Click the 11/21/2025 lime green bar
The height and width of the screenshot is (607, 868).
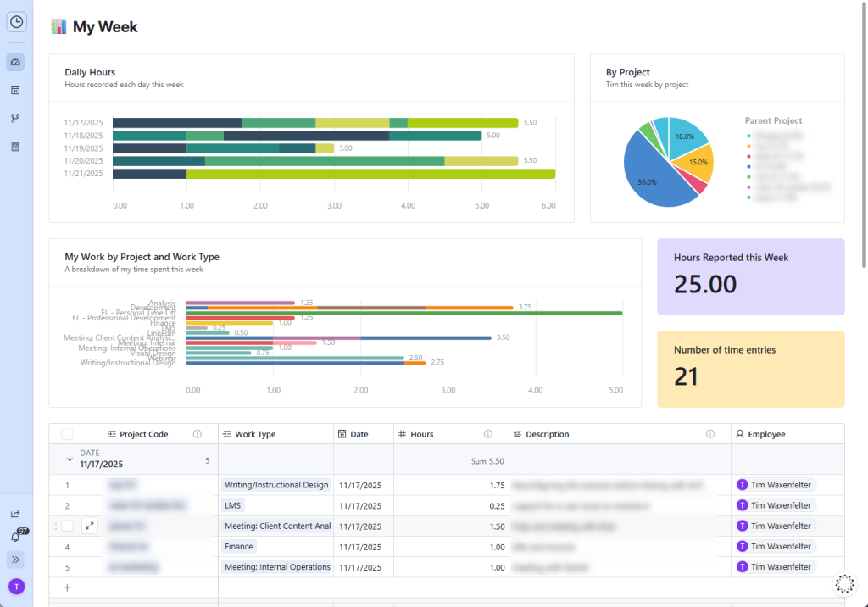(x=371, y=174)
